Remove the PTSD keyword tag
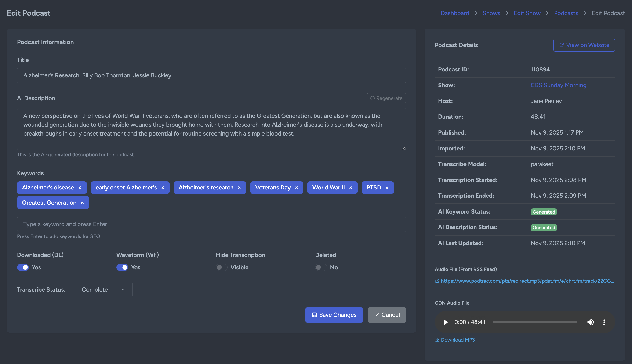 tap(387, 188)
